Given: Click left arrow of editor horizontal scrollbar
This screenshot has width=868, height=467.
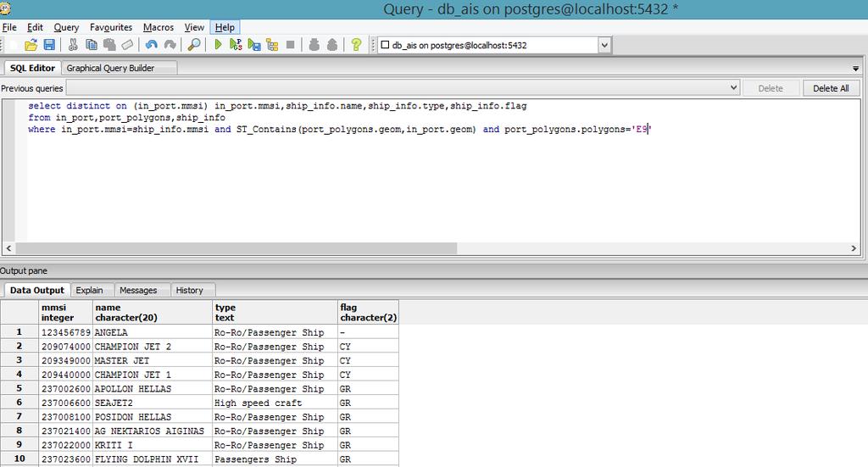Looking at the screenshot, I should tap(8, 248).
